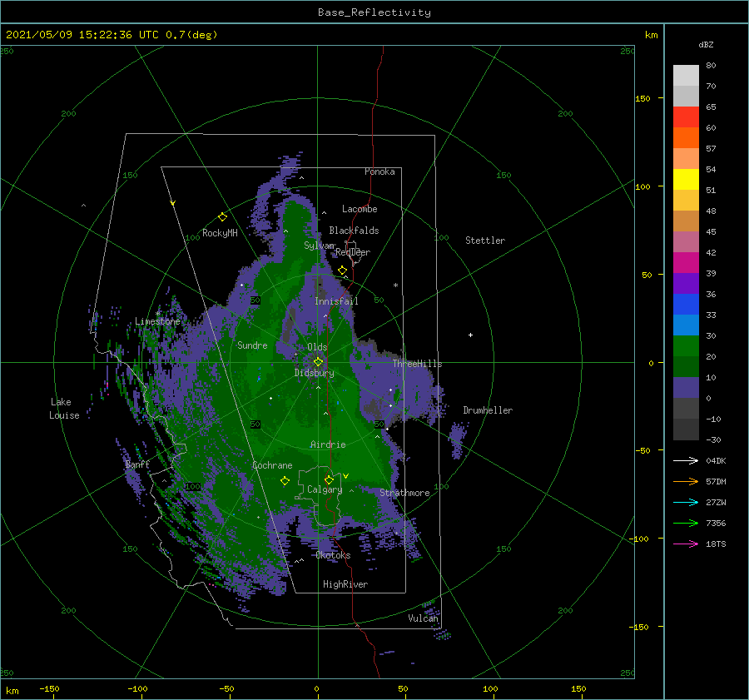Click the magenta 18TS arrow in legend

click(686, 544)
